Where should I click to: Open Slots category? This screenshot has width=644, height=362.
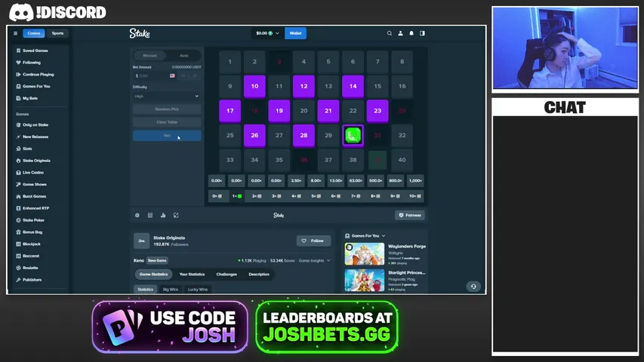[x=27, y=149]
